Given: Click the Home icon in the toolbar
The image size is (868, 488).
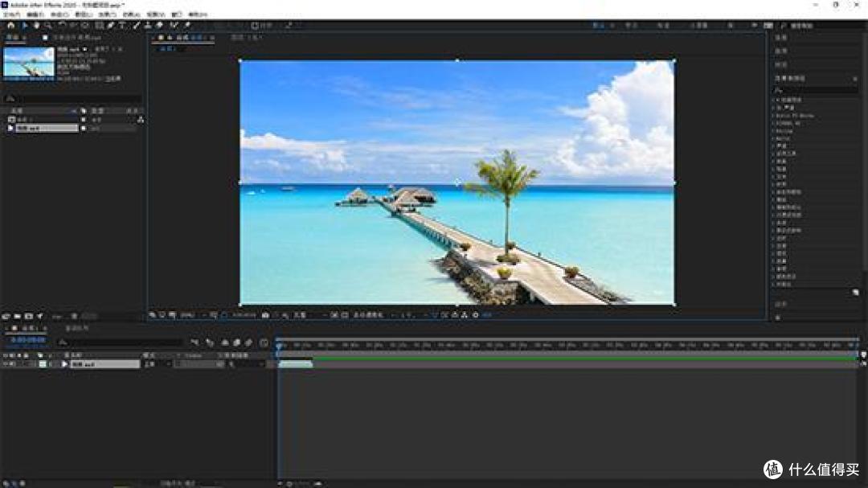Looking at the screenshot, I should [10, 25].
